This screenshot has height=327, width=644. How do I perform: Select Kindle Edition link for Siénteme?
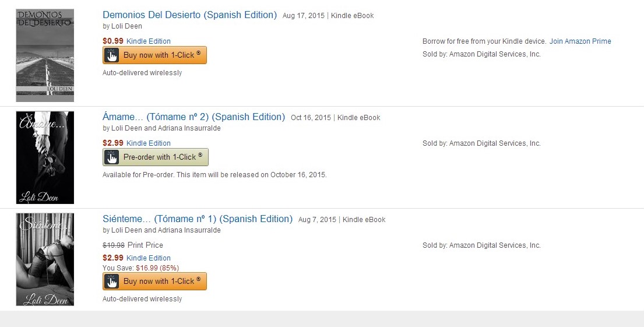pos(149,258)
